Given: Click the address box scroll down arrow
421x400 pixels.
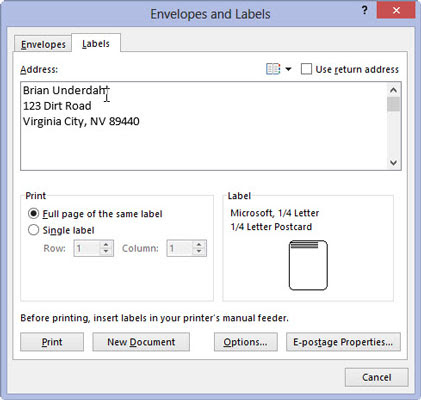Looking at the screenshot, I should [393, 163].
